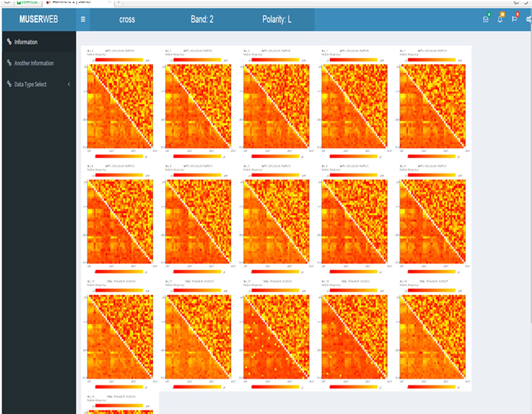Click the MUSERWEB logo link
Viewport: 532px width, 414px height.
pyautogui.click(x=39, y=19)
